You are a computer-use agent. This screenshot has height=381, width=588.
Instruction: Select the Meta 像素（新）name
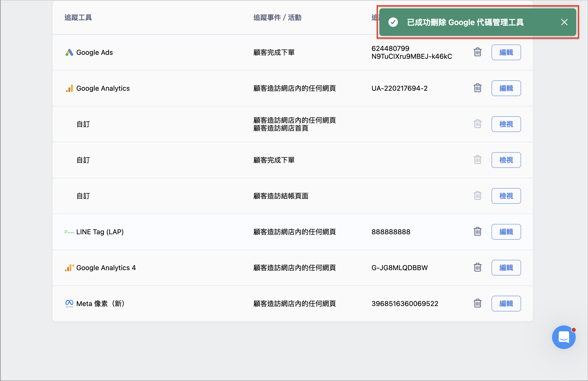(x=100, y=304)
